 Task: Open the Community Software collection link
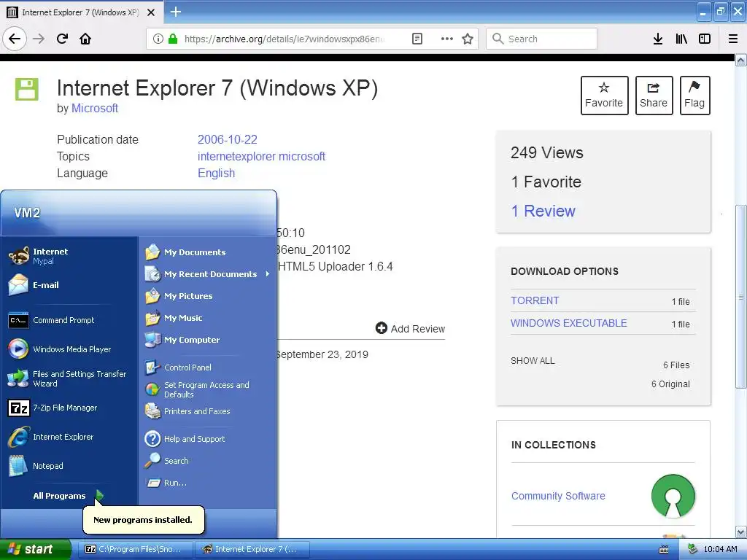click(x=558, y=496)
